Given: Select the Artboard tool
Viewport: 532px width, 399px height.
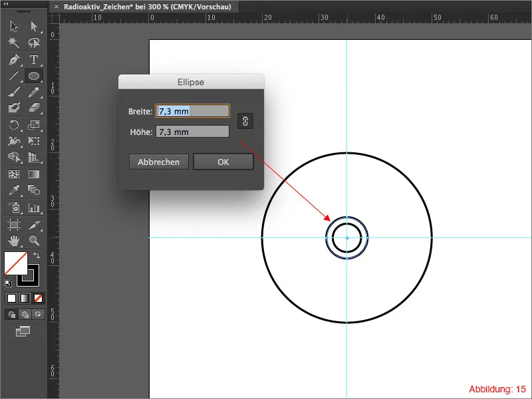Looking at the screenshot, I should coord(14,225).
